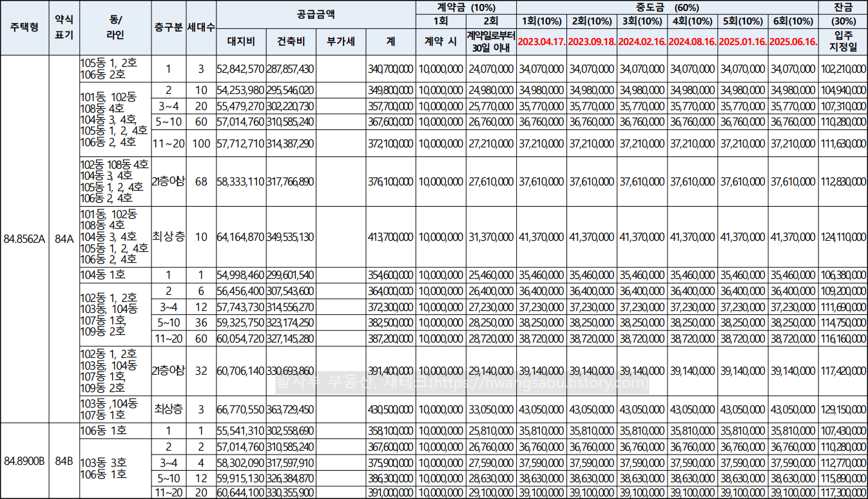Click the 31,370,000 second deposit value

click(491, 237)
